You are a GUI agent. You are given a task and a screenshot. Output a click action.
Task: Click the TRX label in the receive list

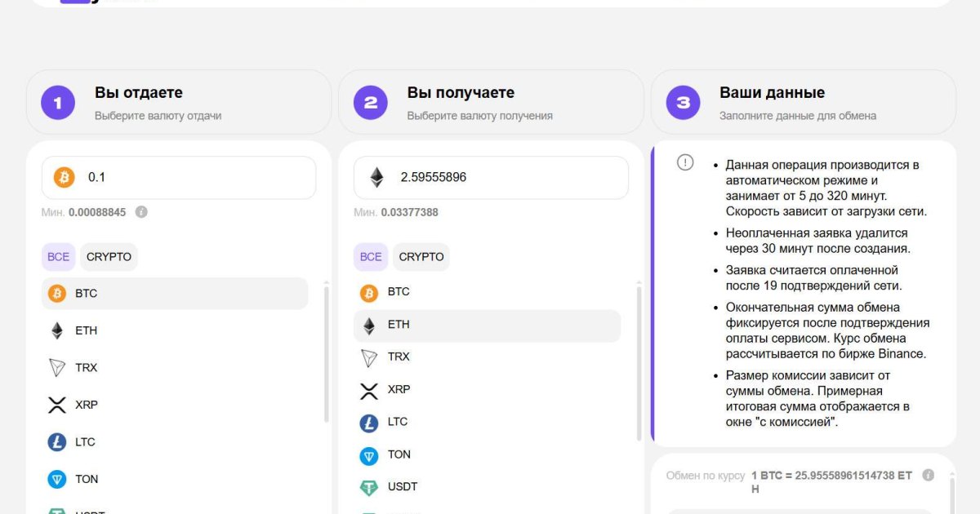pyautogui.click(x=399, y=357)
